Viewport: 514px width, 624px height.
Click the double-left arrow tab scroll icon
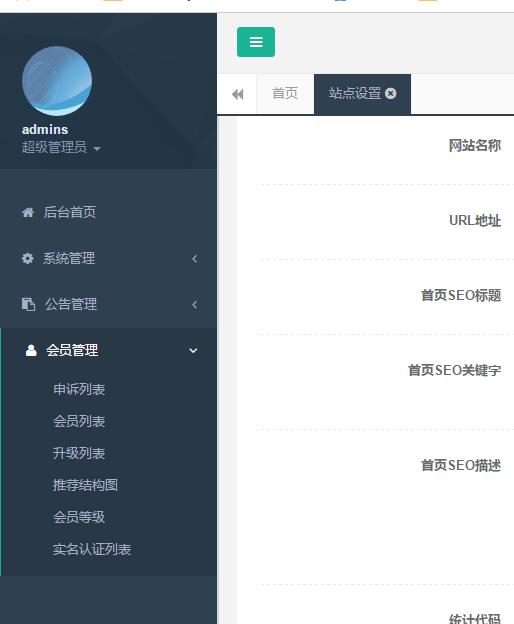coord(238,94)
